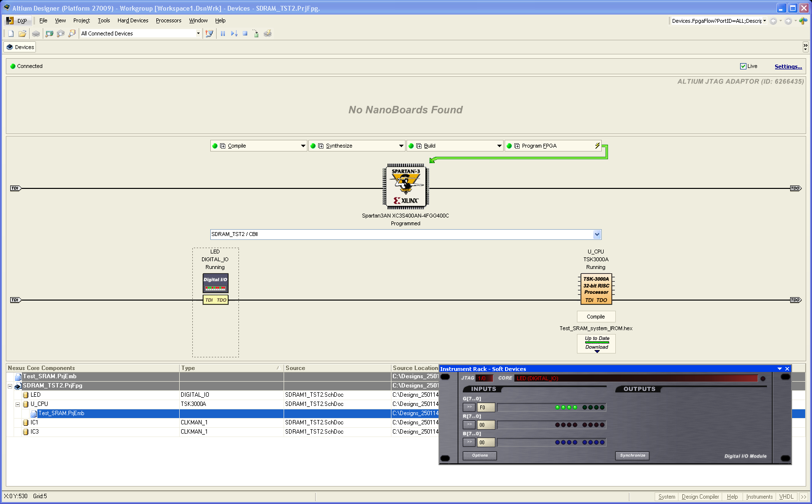Open the Processors menu
The width and height of the screenshot is (812, 504).
169,20
